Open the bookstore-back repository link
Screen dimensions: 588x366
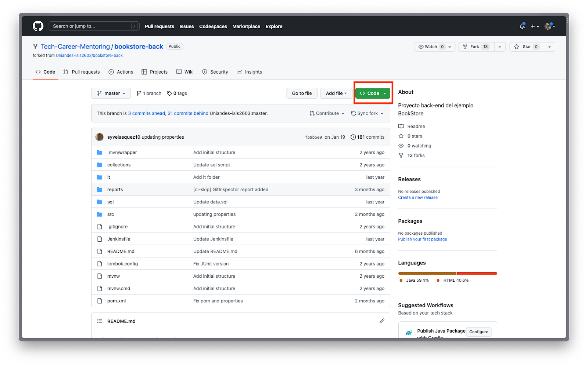139,46
